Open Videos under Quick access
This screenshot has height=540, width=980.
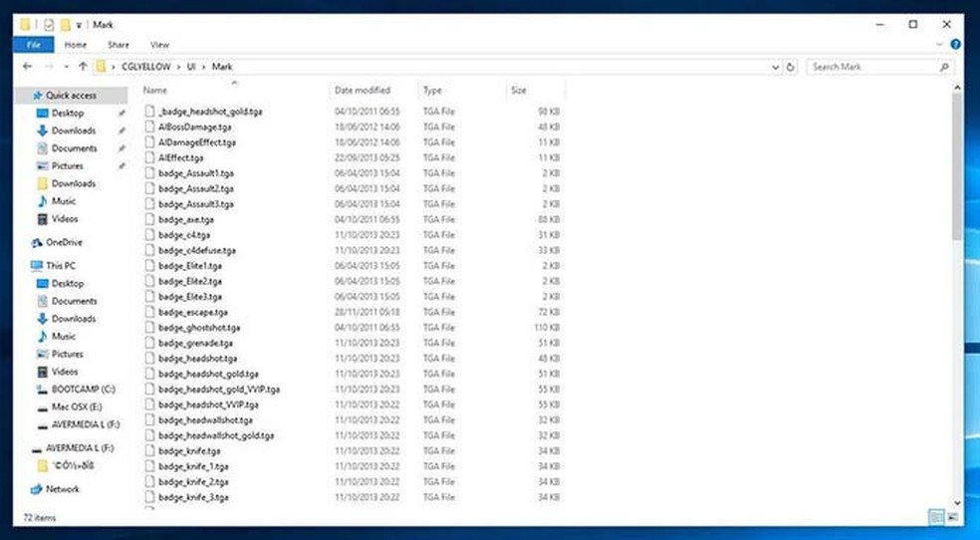tap(65, 219)
